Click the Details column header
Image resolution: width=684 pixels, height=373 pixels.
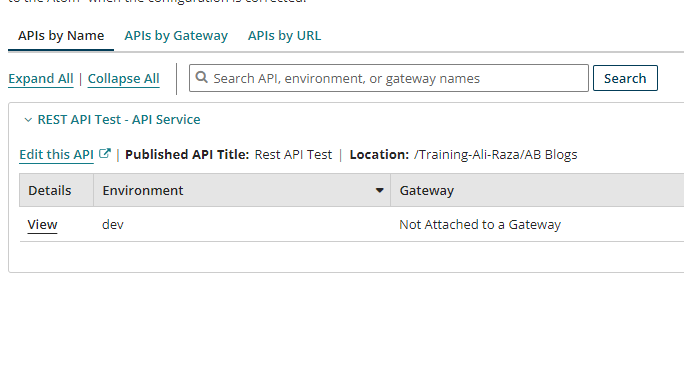click(56, 190)
